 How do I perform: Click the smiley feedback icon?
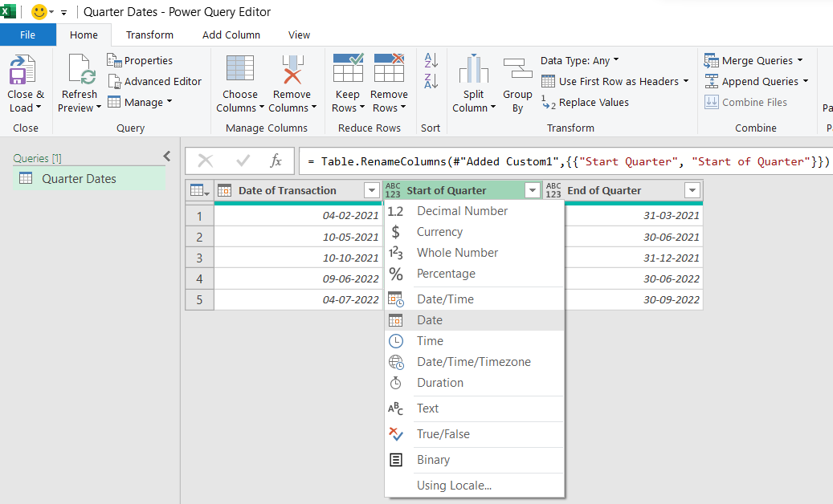pos(39,12)
